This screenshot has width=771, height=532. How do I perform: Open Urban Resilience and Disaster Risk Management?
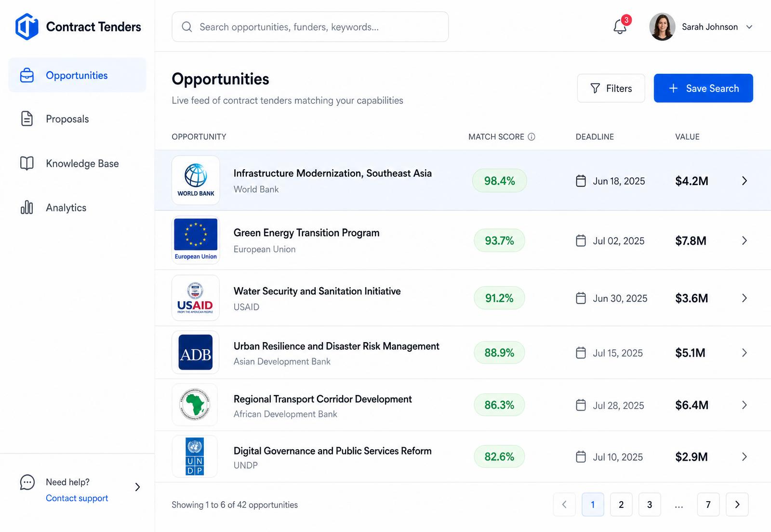(x=336, y=346)
